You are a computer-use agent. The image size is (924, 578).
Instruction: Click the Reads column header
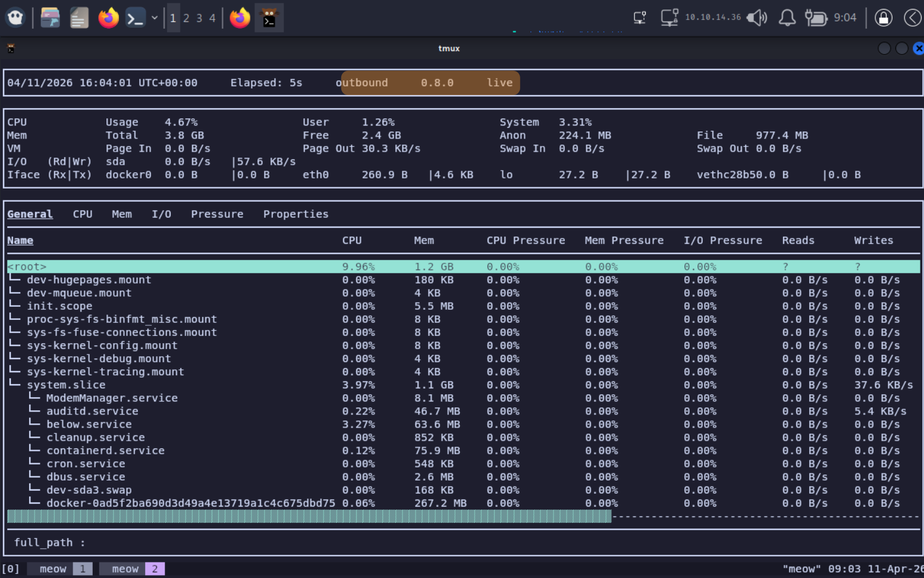[798, 240]
